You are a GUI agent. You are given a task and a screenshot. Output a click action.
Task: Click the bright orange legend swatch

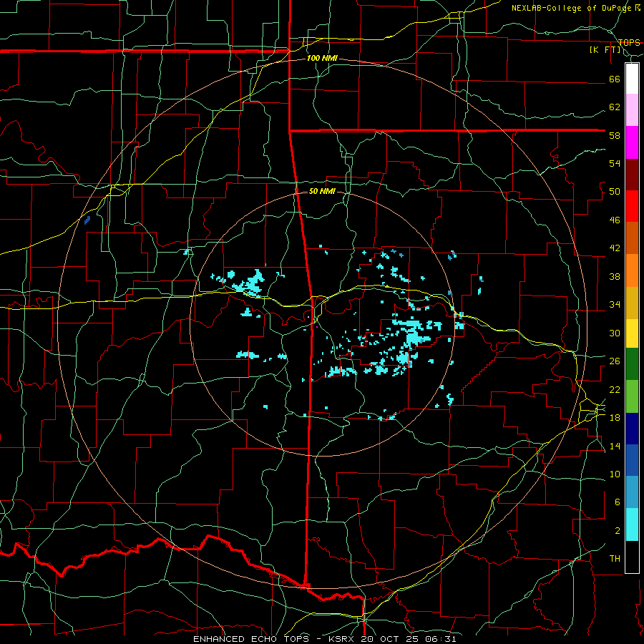click(x=632, y=270)
